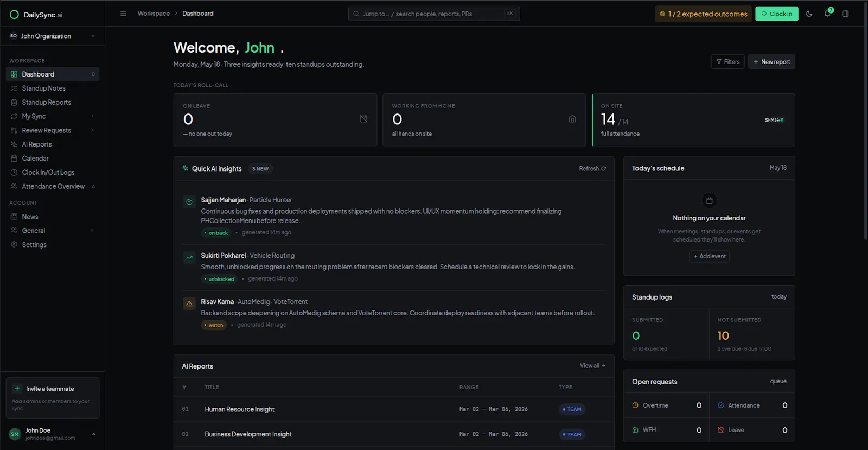Click Invite a teammate card
868x450 pixels.
pyautogui.click(x=53, y=398)
